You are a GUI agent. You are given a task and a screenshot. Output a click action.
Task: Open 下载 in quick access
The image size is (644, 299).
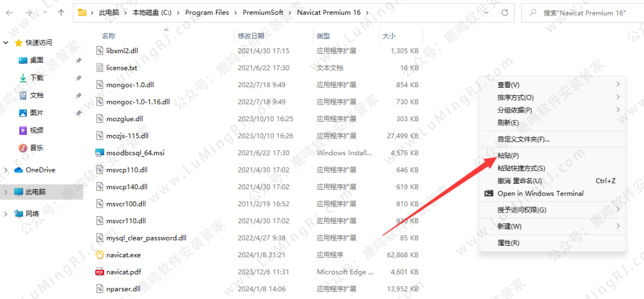pyautogui.click(x=36, y=78)
